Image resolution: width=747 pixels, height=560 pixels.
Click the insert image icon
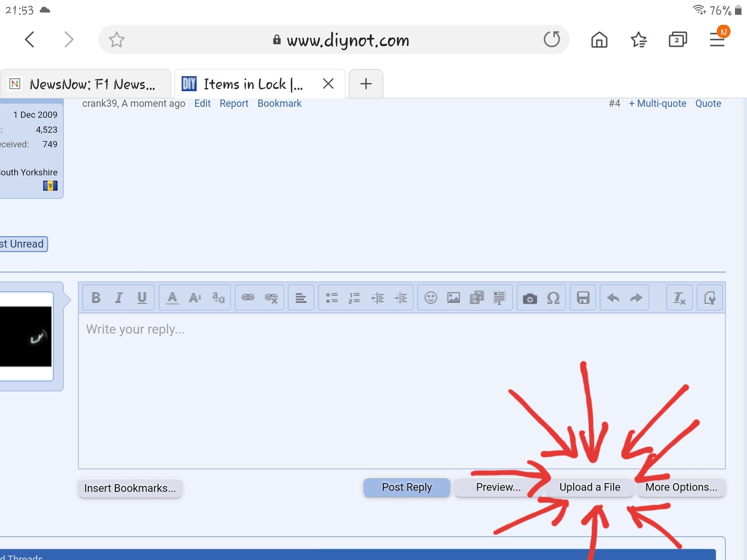pyautogui.click(x=453, y=298)
